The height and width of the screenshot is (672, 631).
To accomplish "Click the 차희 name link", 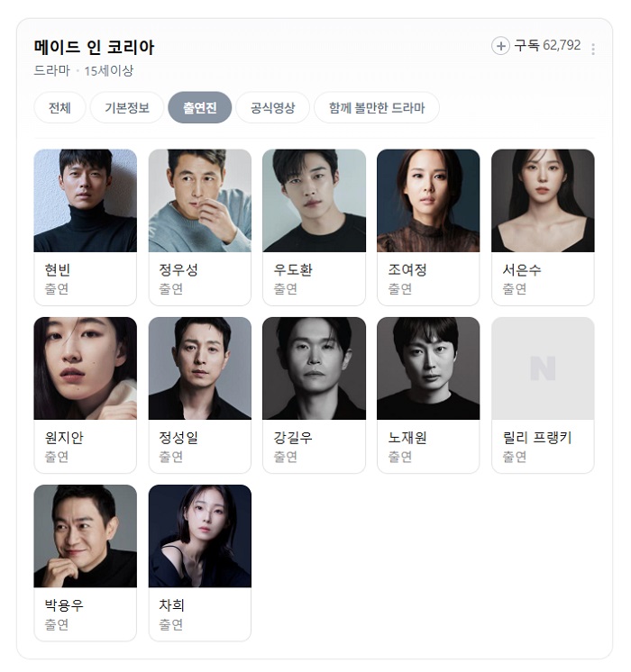I will (x=171, y=605).
